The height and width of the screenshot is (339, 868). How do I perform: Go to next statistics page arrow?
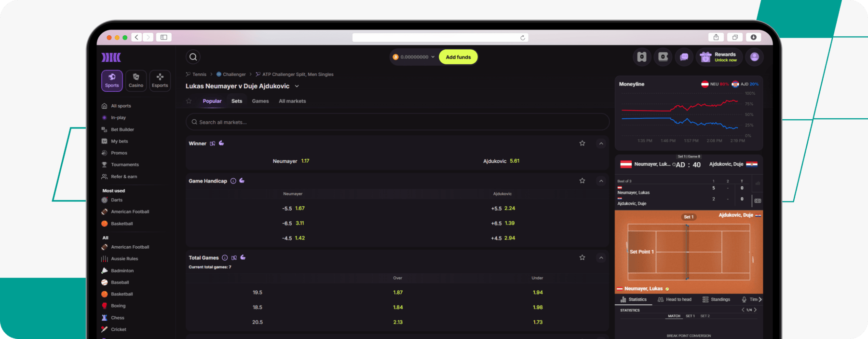click(x=755, y=310)
